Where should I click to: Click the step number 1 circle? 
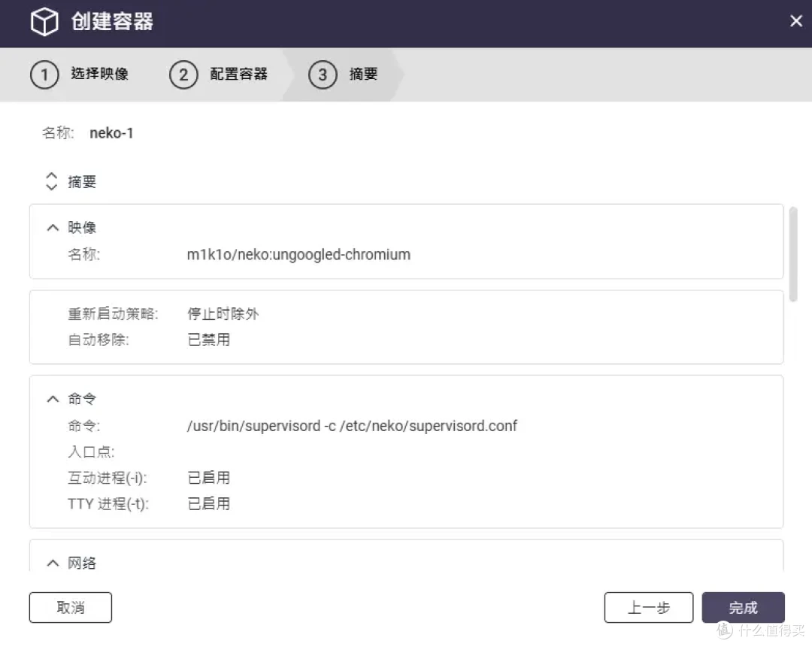click(44, 74)
